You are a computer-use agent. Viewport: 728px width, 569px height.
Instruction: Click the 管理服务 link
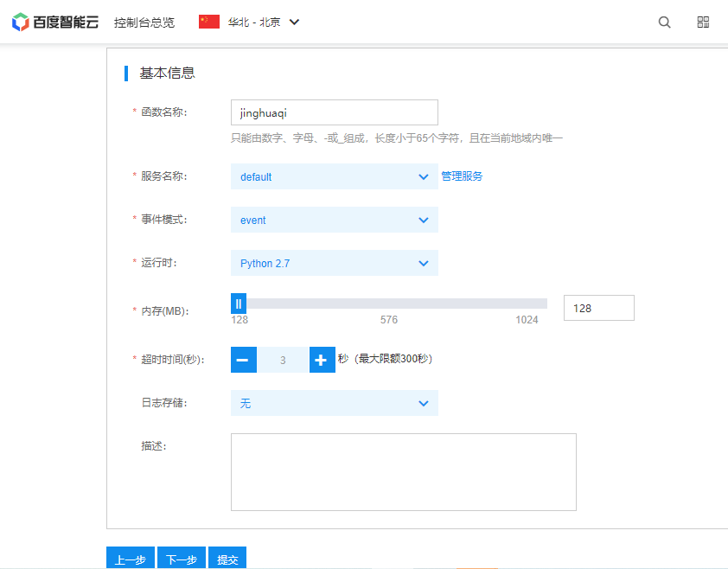coord(462,176)
